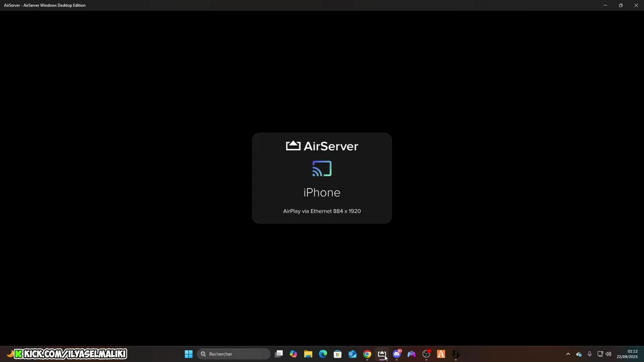Click the AirServer logo in center card
Viewport: 644px width, 362px height.
[322, 146]
